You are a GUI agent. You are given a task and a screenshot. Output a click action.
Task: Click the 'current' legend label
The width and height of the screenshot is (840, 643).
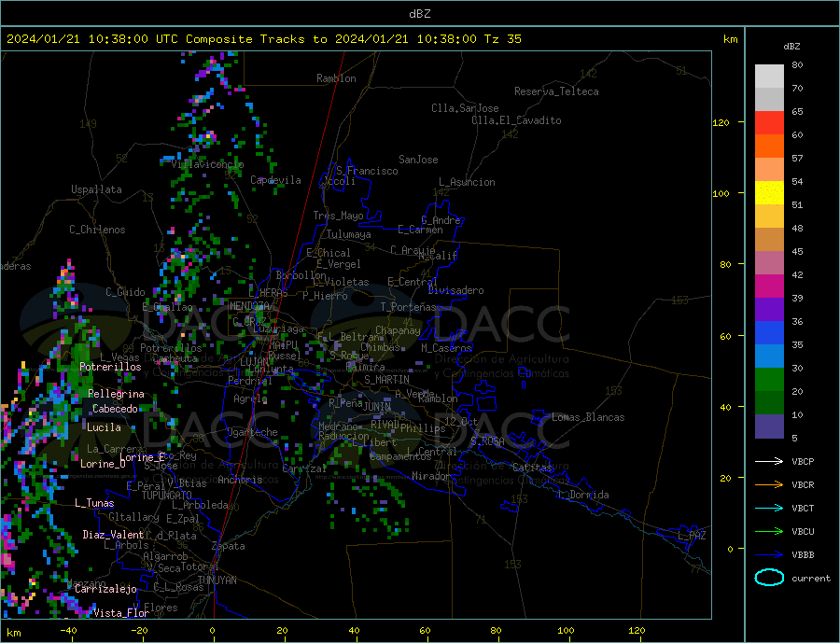[811, 579]
